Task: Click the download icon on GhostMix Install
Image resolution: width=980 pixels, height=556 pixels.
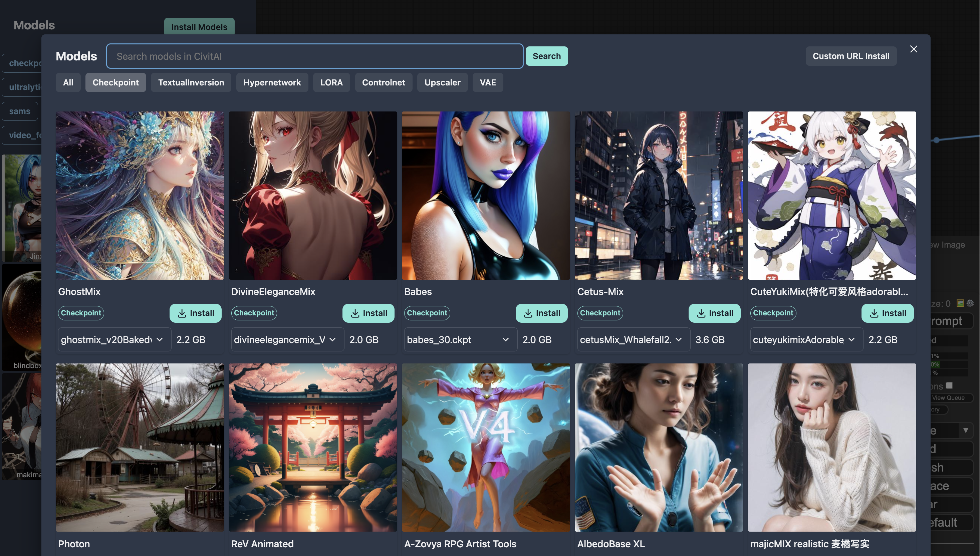Action: pos(182,313)
